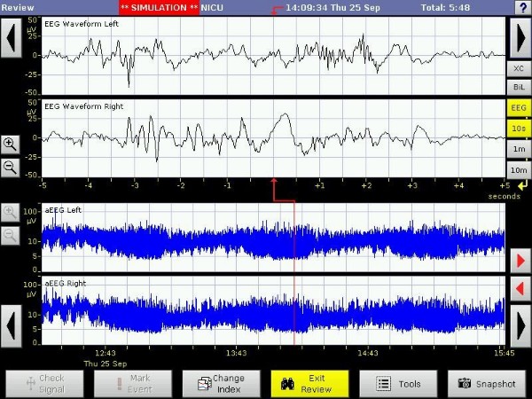This screenshot has height=399, width=532.
Task: Click the 'Total: 5:48' text
Action: (x=445, y=7)
